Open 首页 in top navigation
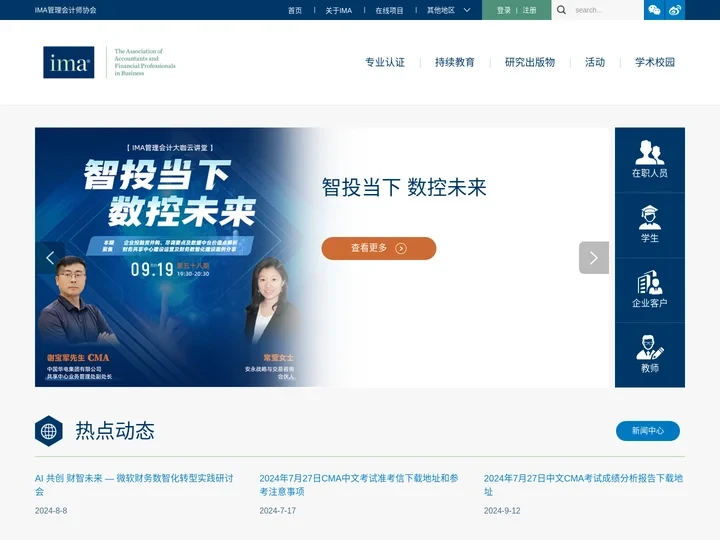Screen dimensions: 720x540 click(295, 10)
